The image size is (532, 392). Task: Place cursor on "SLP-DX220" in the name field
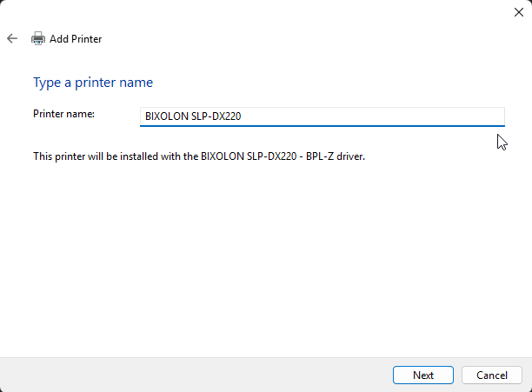tap(216, 116)
